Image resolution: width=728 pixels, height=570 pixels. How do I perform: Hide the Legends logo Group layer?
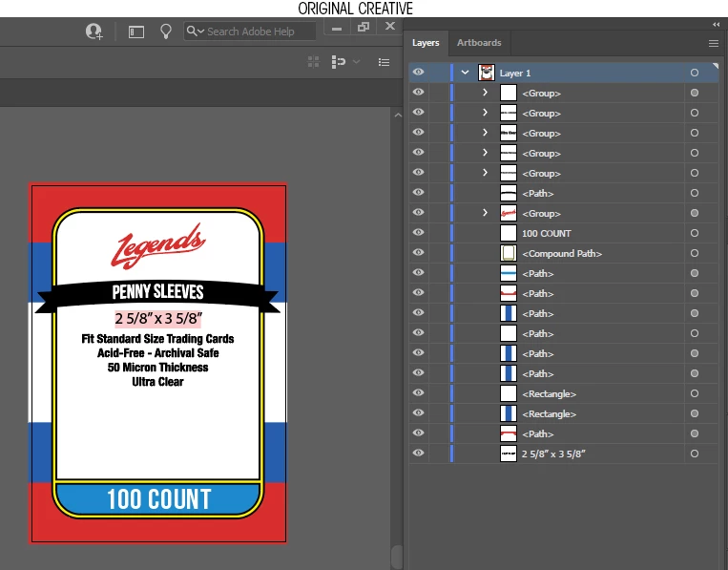pos(418,212)
